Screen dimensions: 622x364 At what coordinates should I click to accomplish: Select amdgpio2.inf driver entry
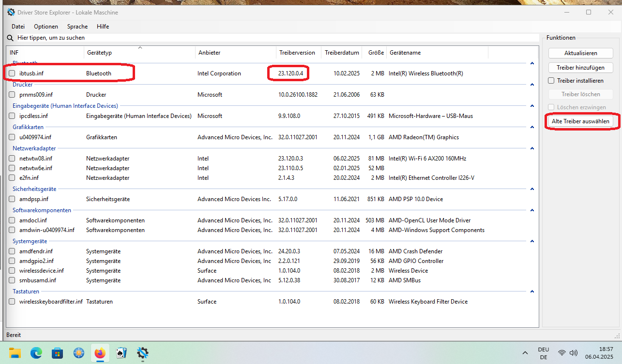tap(36, 261)
